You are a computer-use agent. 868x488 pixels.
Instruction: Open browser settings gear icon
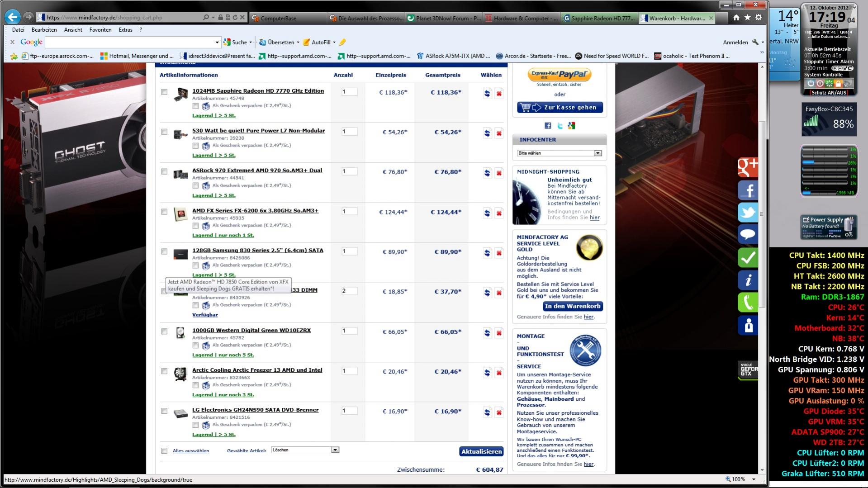[x=759, y=18]
